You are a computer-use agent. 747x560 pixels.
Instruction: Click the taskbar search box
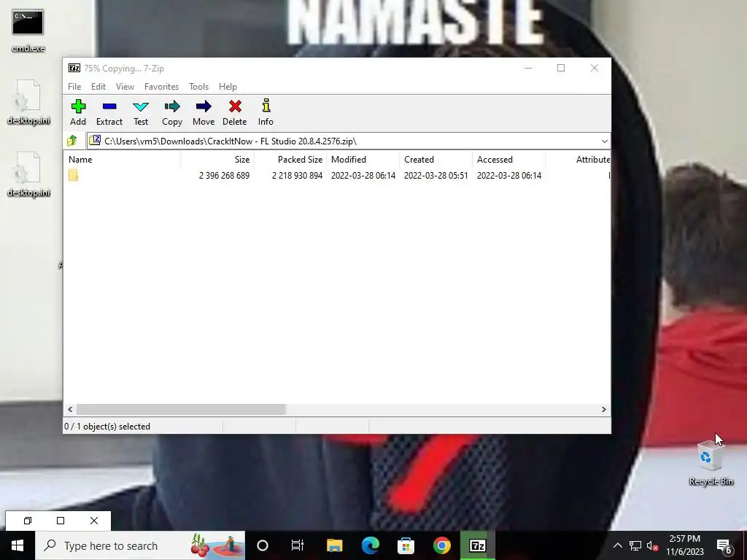[x=140, y=545]
